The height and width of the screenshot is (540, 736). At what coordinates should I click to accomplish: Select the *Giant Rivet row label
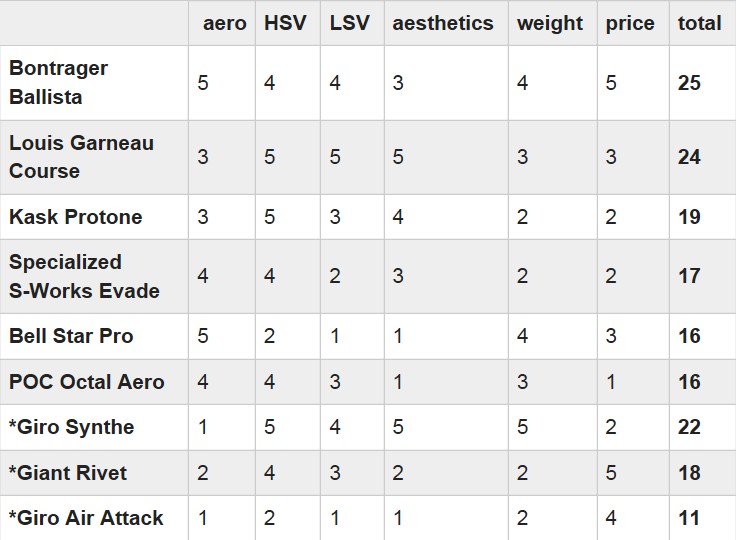[x=68, y=473]
